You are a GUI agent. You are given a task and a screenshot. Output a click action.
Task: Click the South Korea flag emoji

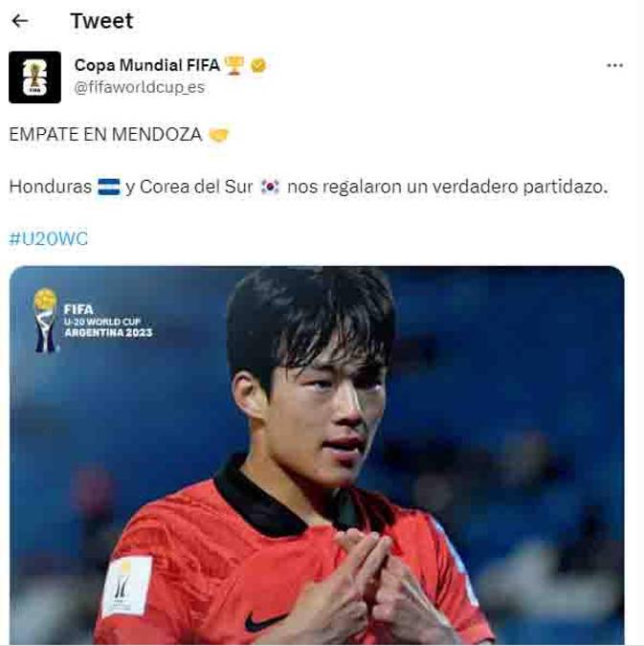click(270, 187)
